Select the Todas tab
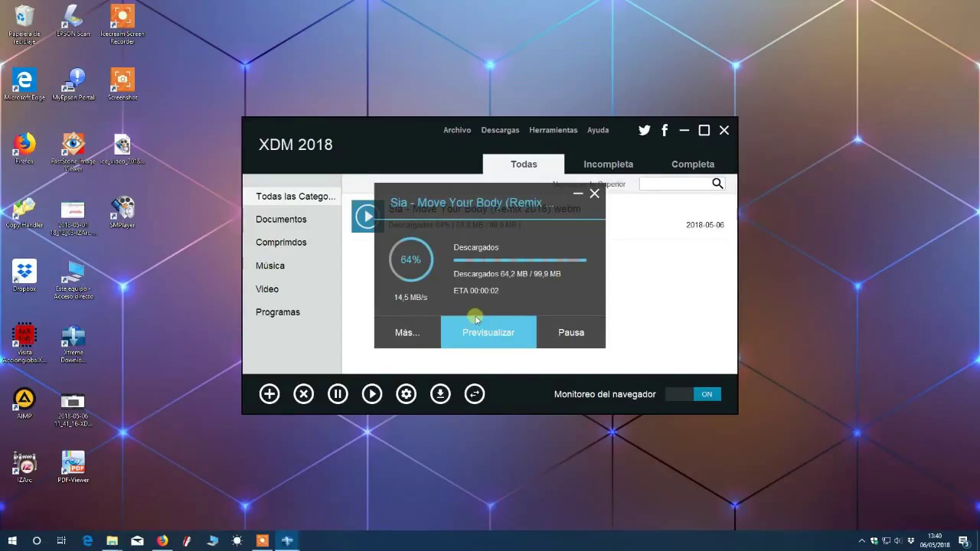This screenshot has width=980, height=551. [524, 164]
